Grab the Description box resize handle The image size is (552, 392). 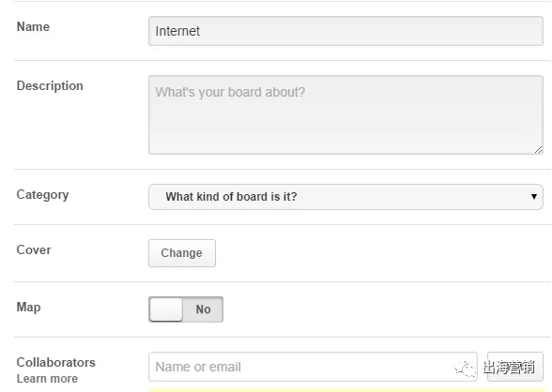click(538, 150)
